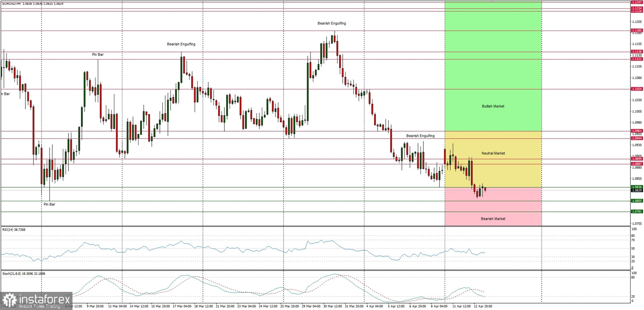
Task: Click the 5 Apr 12:00 time axis label
Action: pyautogui.click(x=396, y=306)
